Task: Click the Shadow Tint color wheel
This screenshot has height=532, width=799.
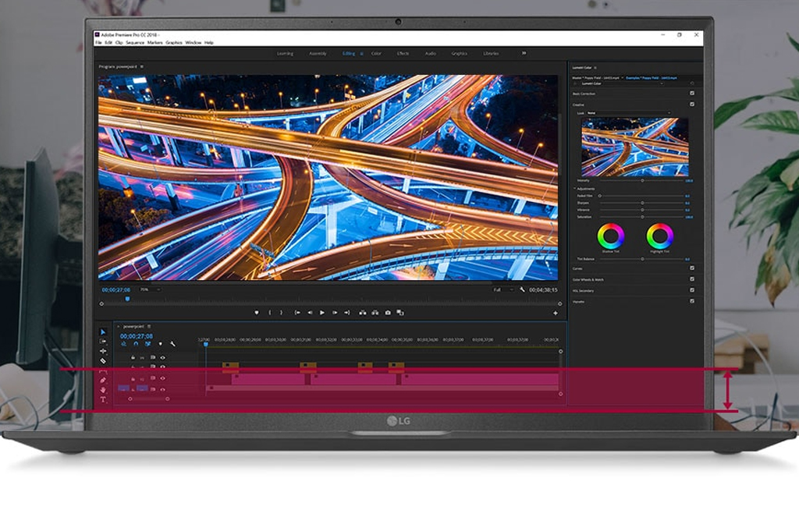Action: tap(610, 236)
